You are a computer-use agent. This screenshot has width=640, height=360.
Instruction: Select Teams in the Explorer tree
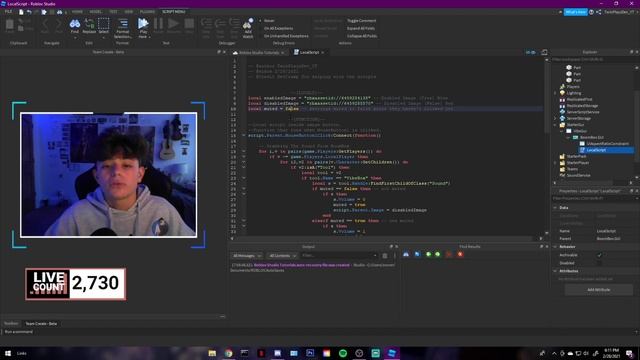pos(569,169)
